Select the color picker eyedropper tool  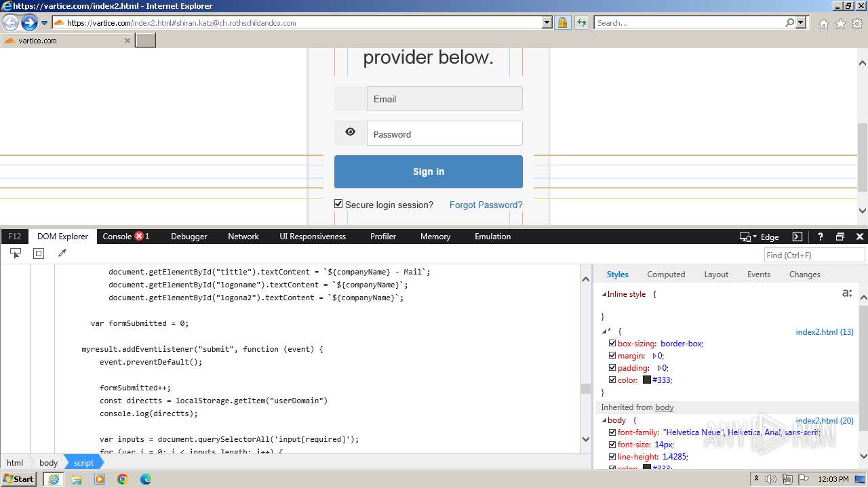click(62, 253)
